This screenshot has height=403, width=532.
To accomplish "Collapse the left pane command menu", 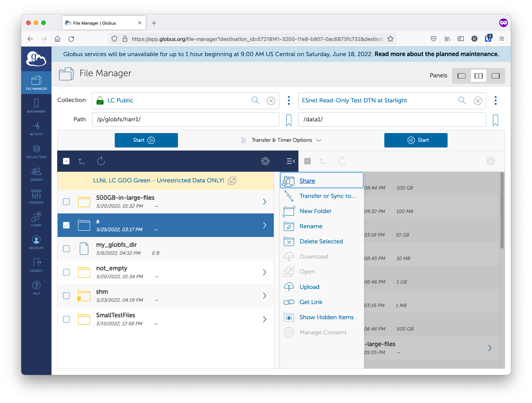I will (291, 161).
